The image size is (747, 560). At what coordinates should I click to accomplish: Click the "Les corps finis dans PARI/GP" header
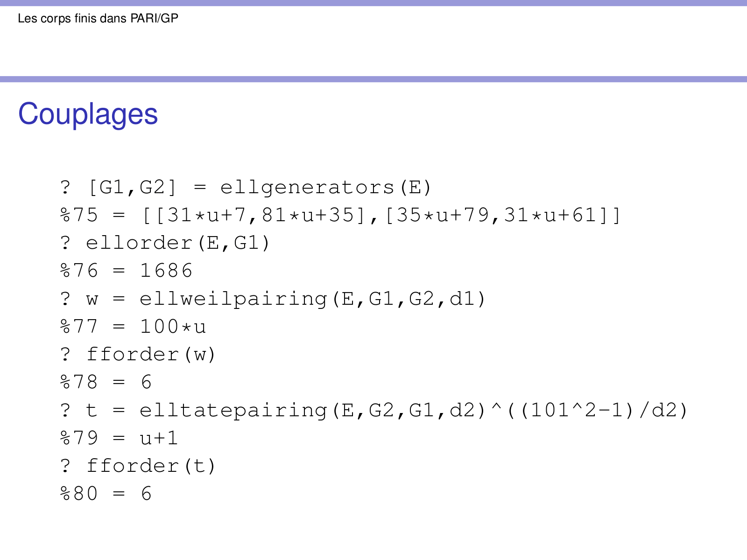coord(98,19)
